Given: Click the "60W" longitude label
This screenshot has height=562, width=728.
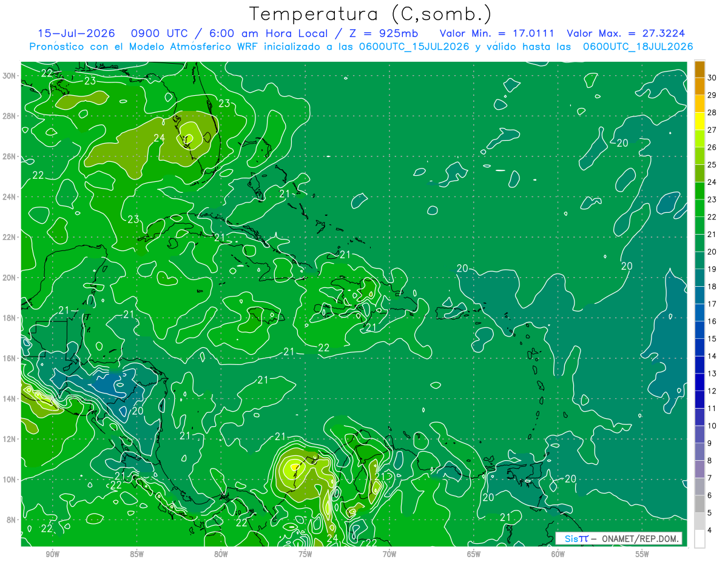Looking at the screenshot, I should 558,554.
